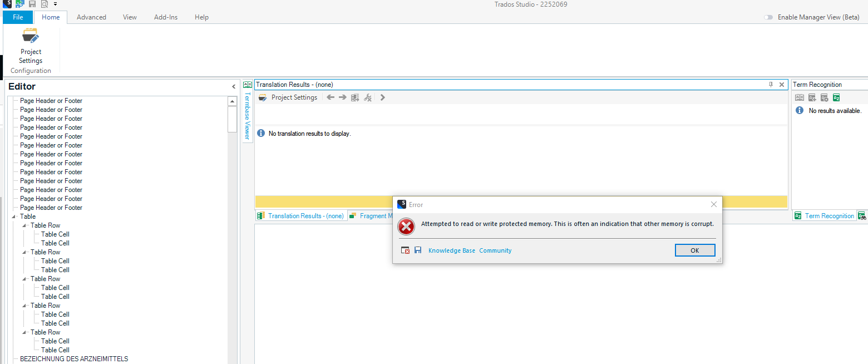The height and width of the screenshot is (364, 868).
Task: Click the green termbase icon in Term Recognition toolbar
Action: pos(836,97)
